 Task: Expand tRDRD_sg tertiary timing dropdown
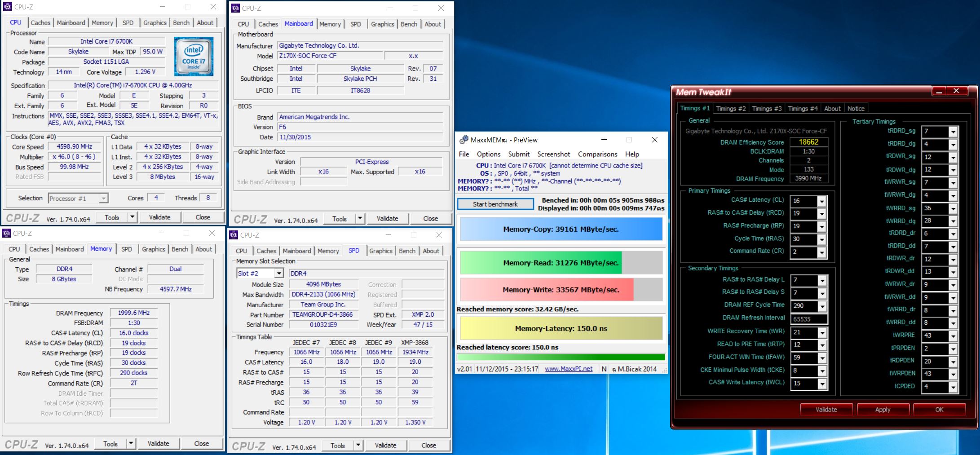click(x=953, y=132)
